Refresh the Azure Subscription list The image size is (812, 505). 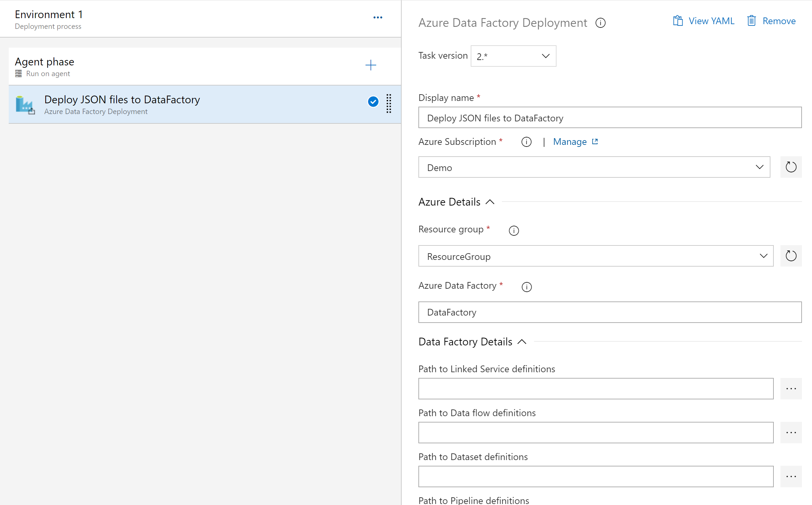click(791, 167)
